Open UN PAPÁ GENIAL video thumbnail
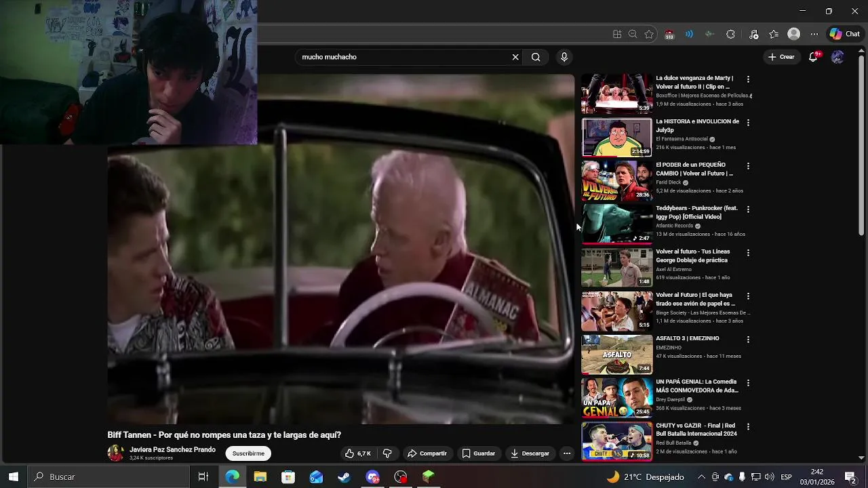This screenshot has height=488, width=868. [616, 397]
